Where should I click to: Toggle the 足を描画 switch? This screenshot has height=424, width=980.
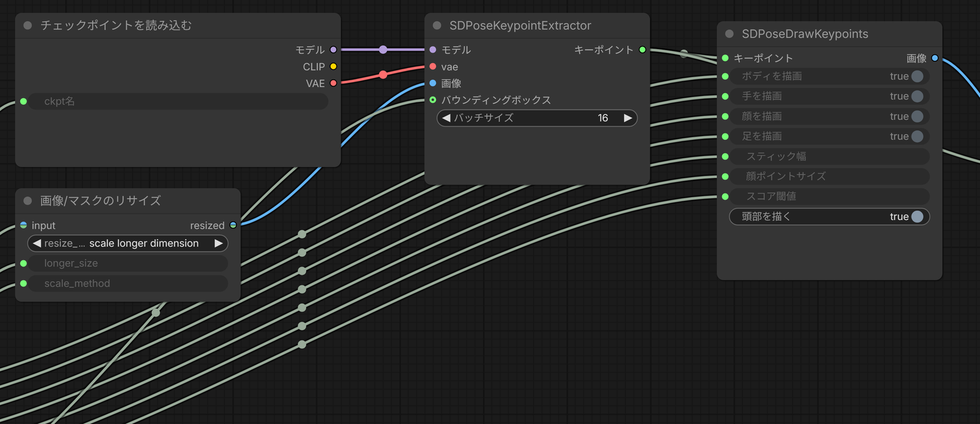pyautogui.click(x=917, y=136)
